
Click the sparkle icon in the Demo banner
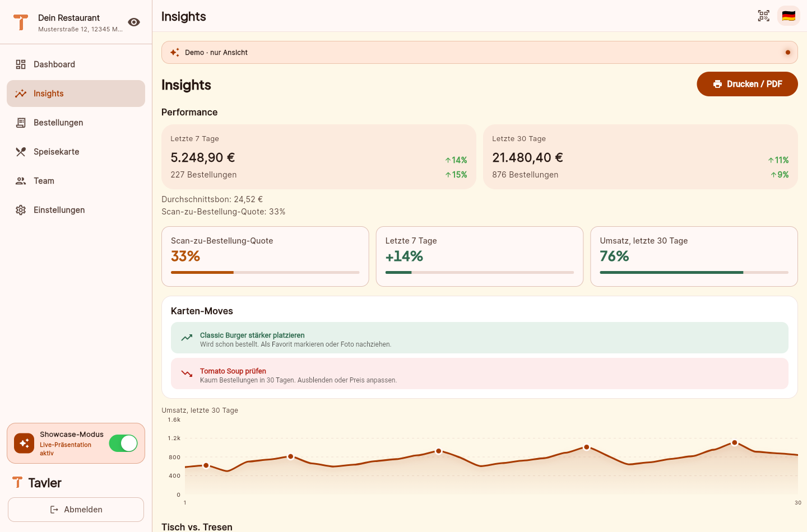175,52
